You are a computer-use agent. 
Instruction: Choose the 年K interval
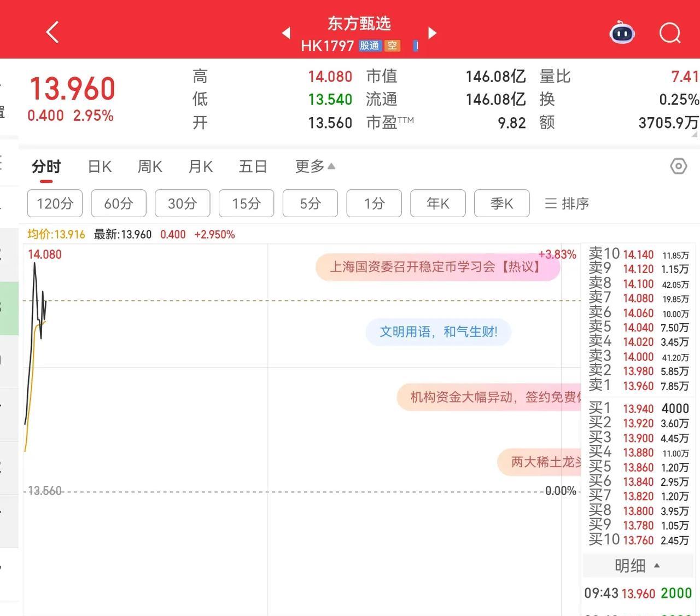click(x=438, y=204)
